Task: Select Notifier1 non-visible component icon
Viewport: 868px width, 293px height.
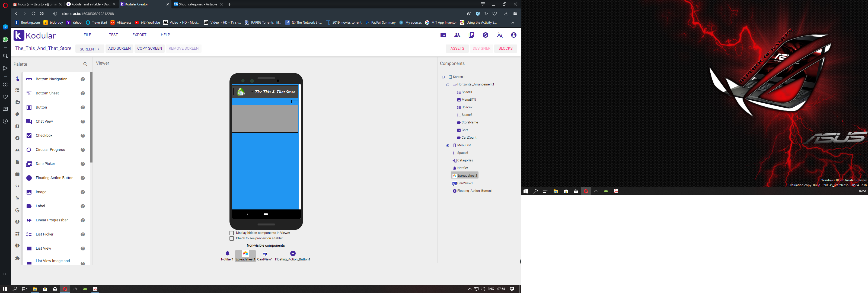Action: pyautogui.click(x=228, y=254)
